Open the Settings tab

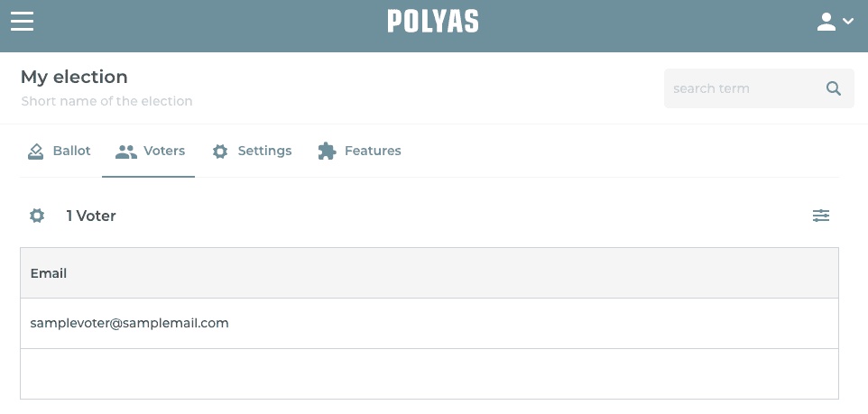(x=264, y=151)
